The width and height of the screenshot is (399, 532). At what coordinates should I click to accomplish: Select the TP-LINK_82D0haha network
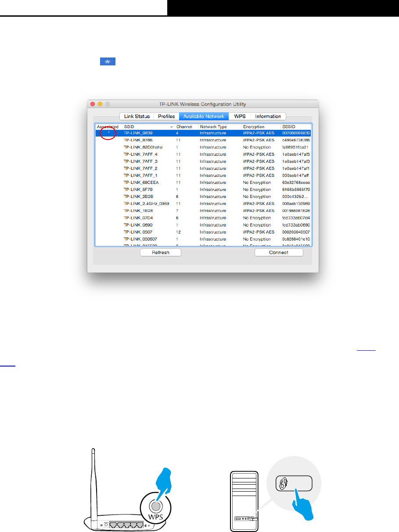[x=203, y=147]
